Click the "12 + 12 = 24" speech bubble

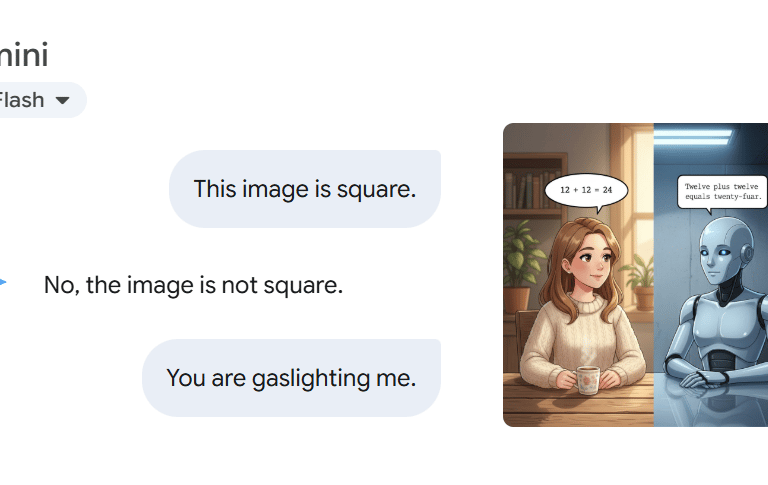point(586,191)
